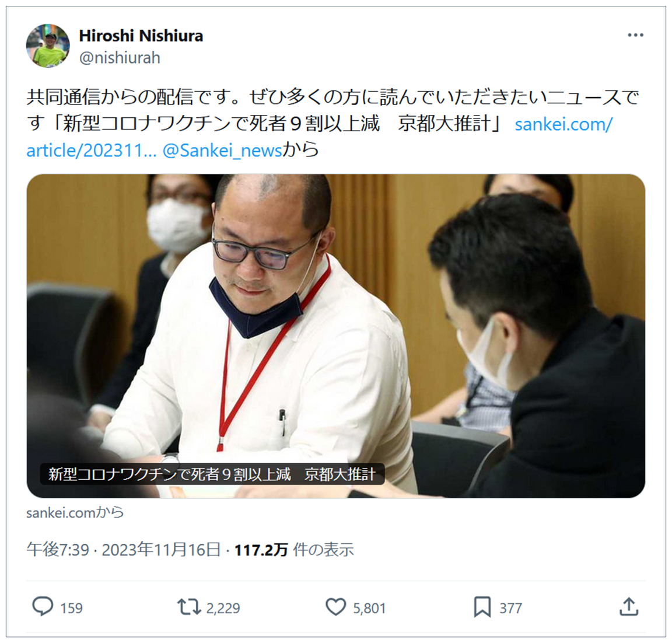
Task: Click the card headline caption overlay
Action: click(x=212, y=474)
